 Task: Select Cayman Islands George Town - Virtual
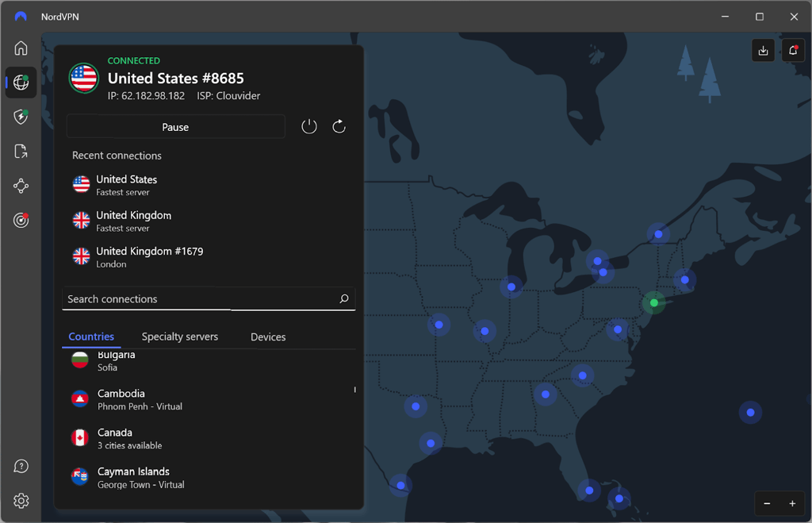point(209,478)
